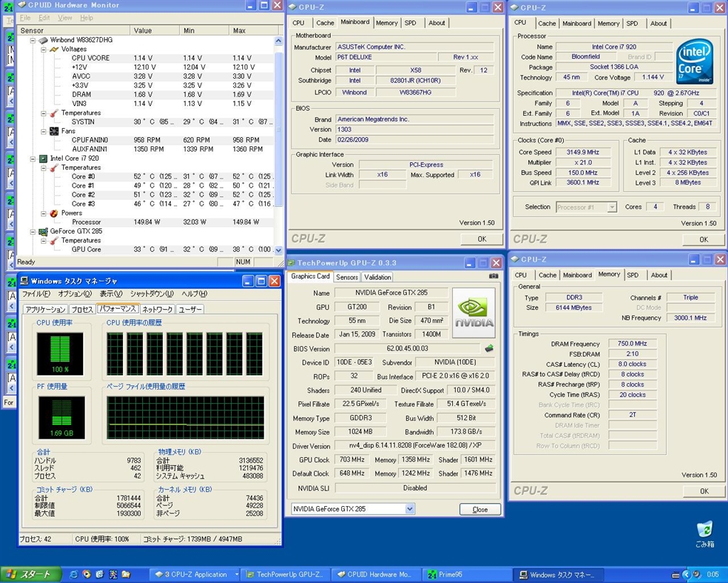Launch Internet Explorer from quick launch
Viewport: 728px width, 583px height.
(74, 574)
